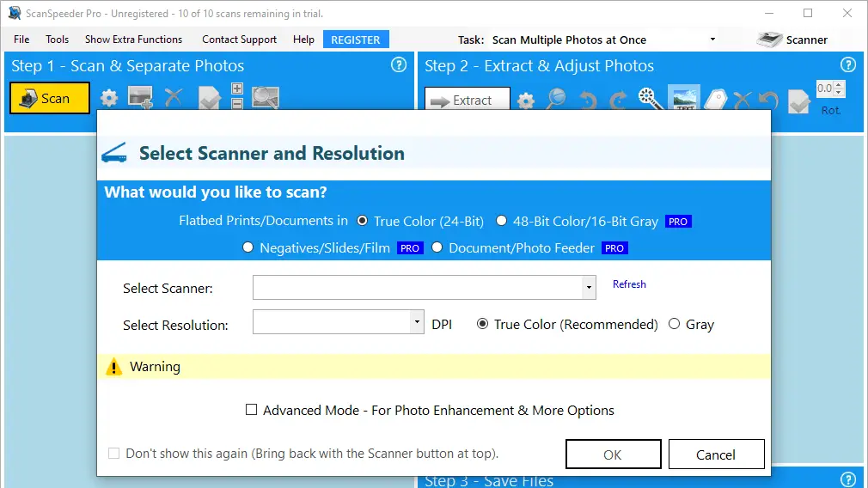868x488 pixels.
Task: Open the Help menu
Action: point(303,40)
